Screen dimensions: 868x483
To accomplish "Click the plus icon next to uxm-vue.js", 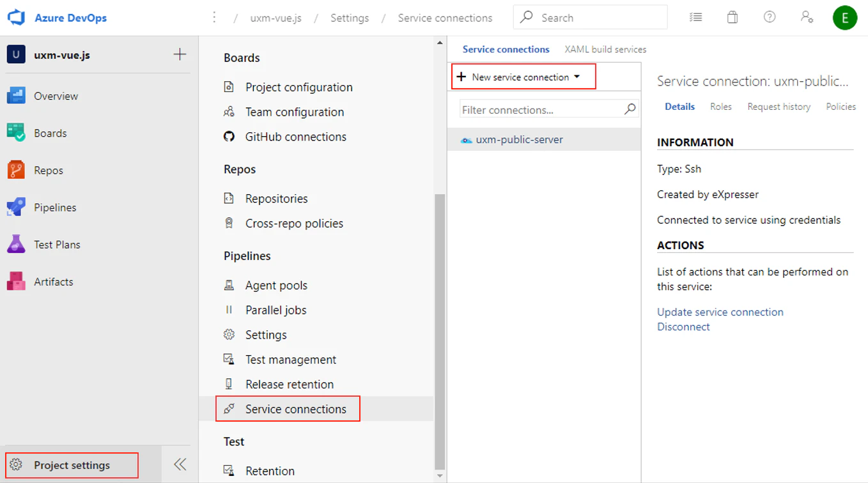I will (x=180, y=54).
